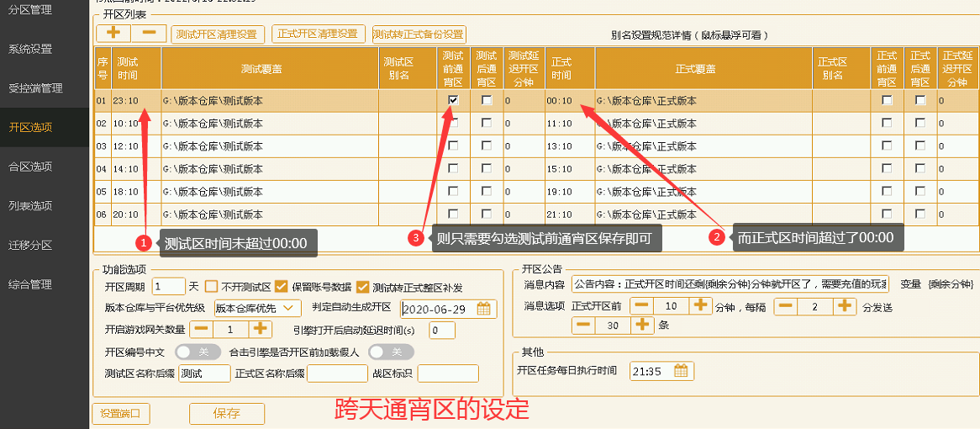Enable the 不开测试区 checkbox
Viewport: 980px width, 429px height.
pyautogui.click(x=212, y=286)
